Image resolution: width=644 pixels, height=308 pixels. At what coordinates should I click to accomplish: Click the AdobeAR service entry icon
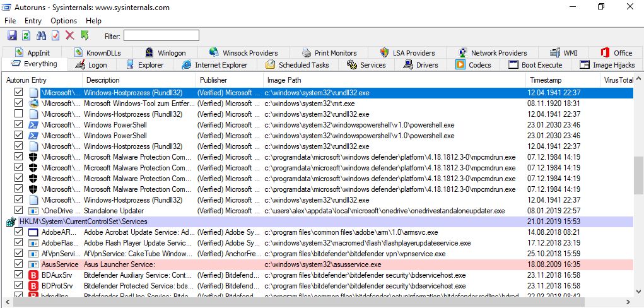coord(33,232)
